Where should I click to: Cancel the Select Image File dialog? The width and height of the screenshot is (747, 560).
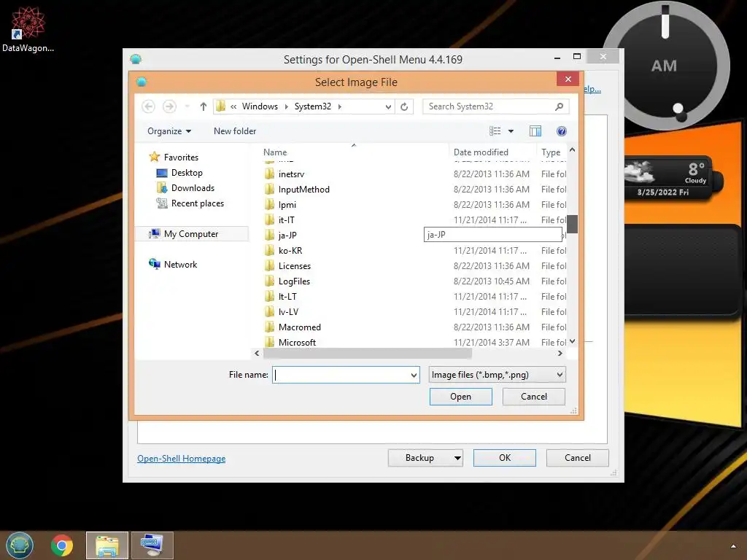[533, 397]
